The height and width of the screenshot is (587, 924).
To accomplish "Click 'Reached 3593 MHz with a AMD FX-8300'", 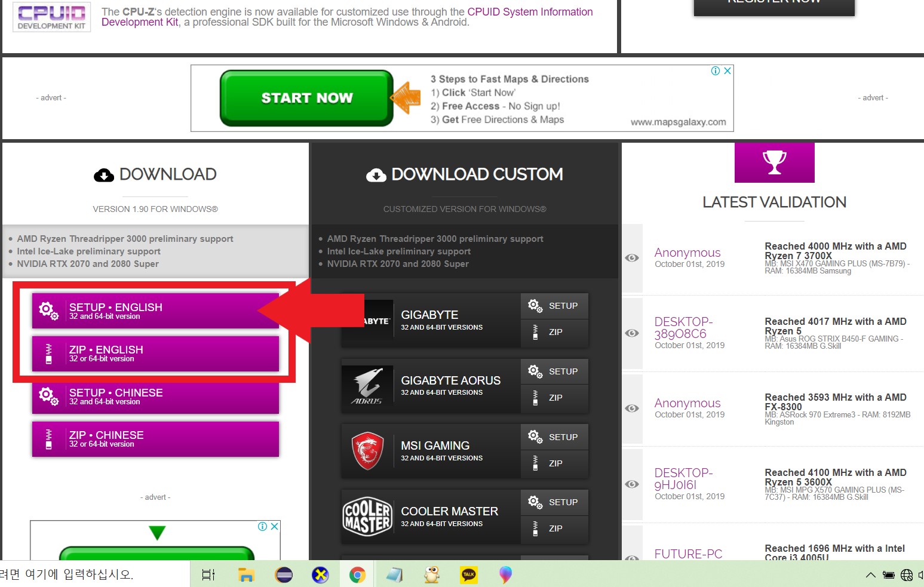I will pyautogui.click(x=835, y=402).
